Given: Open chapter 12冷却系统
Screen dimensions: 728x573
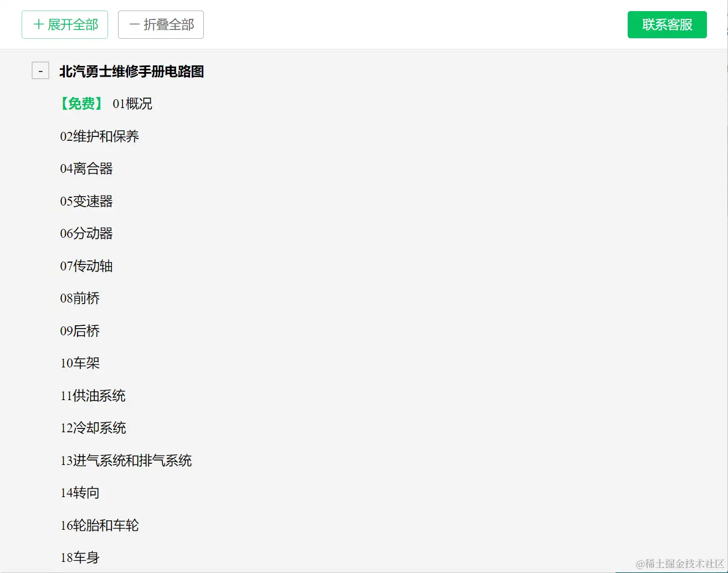Looking at the screenshot, I should (93, 428).
